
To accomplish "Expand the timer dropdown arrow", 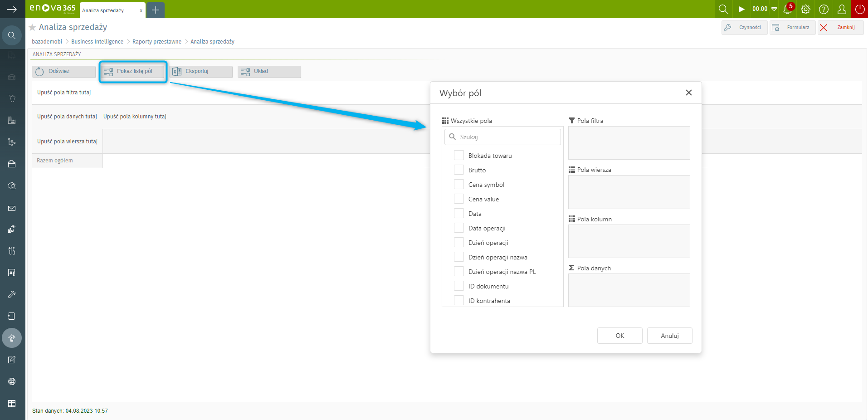I will 774,9.
